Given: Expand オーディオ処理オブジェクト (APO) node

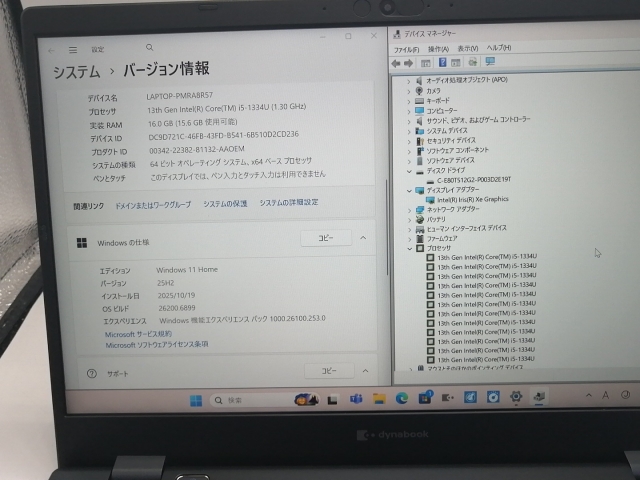Looking at the screenshot, I should click(x=409, y=81).
